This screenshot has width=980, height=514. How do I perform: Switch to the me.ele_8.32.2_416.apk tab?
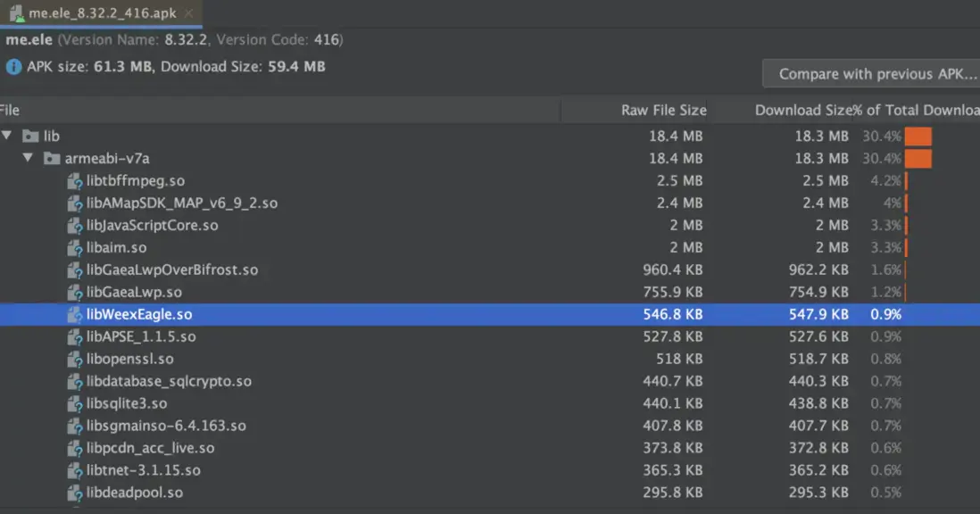tap(103, 13)
